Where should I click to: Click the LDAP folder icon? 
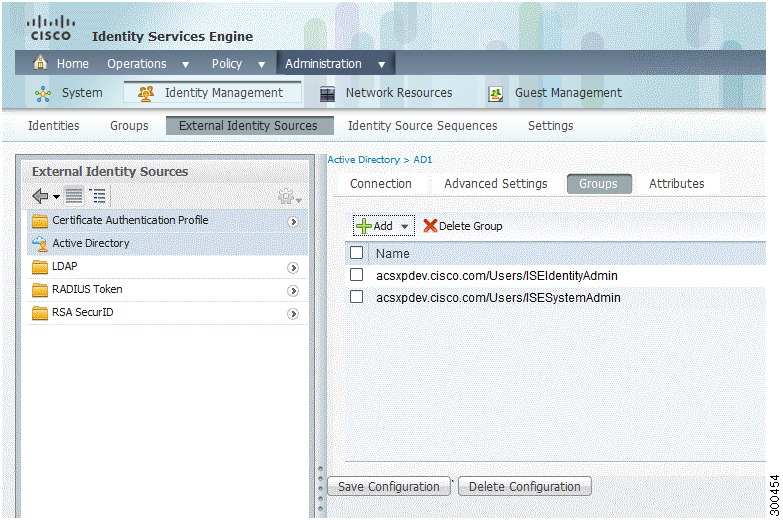click(x=40, y=267)
